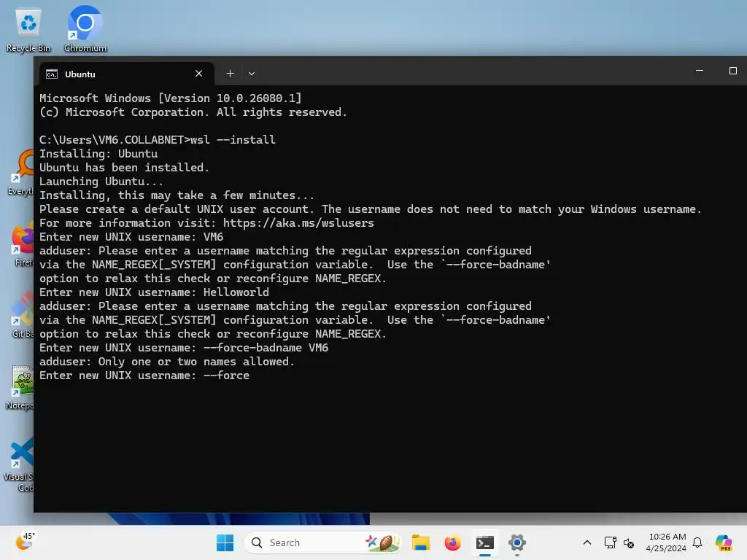747x560 pixels.
Task: Open the weather widget showing 45°
Action: 25,541
